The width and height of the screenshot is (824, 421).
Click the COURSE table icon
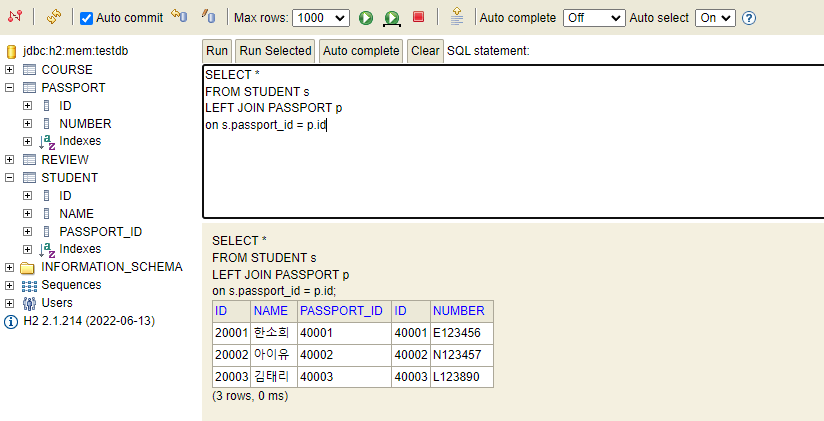[29, 69]
